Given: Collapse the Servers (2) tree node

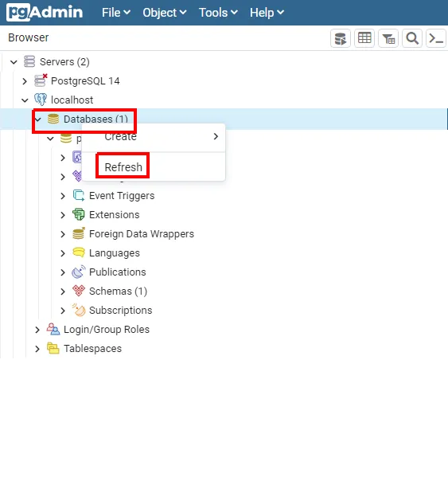Looking at the screenshot, I should (x=14, y=62).
